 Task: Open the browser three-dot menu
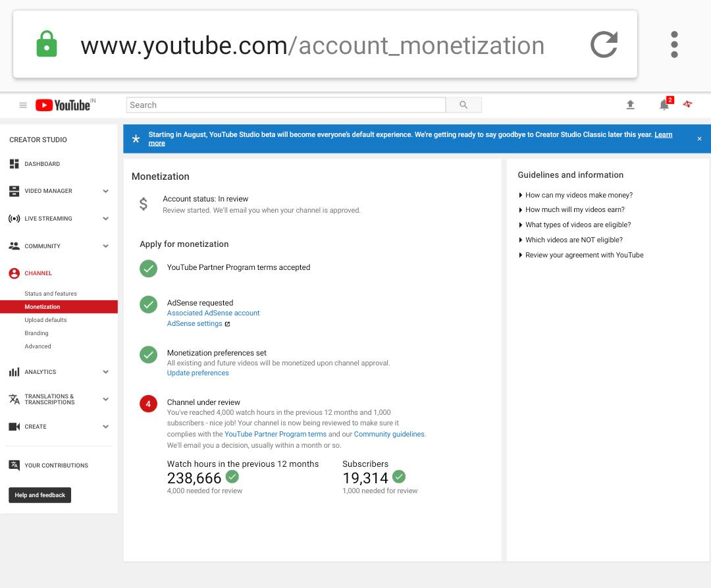(x=674, y=44)
